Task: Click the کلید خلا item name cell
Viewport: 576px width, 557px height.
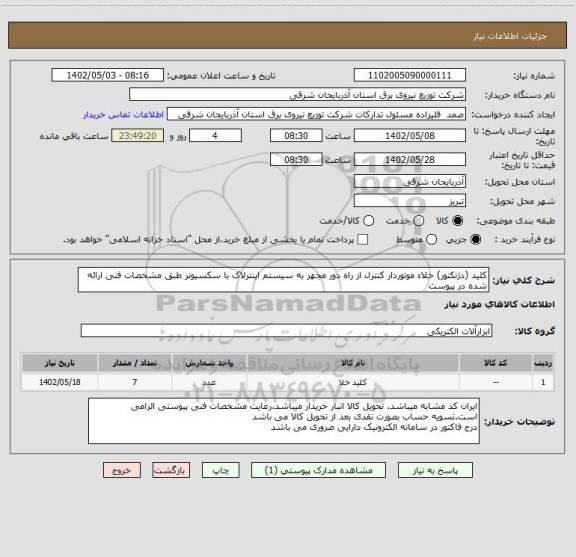Action: coord(353,382)
